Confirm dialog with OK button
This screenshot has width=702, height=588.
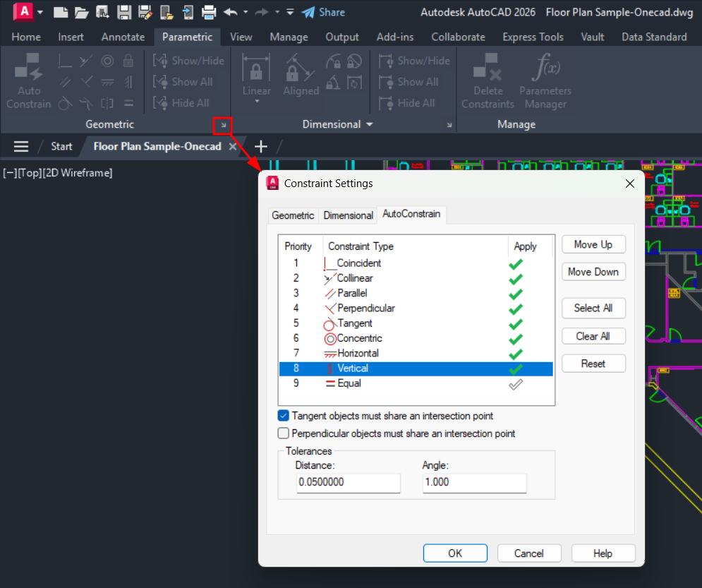(455, 553)
